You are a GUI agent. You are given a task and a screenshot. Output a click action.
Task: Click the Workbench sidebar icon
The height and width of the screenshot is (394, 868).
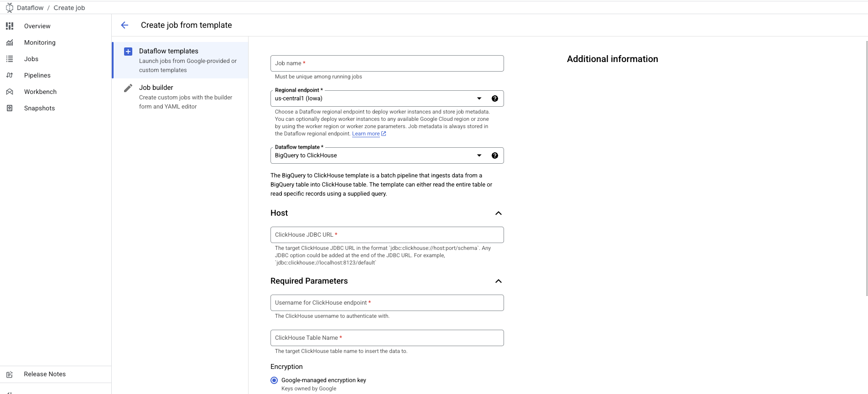[x=10, y=92]
